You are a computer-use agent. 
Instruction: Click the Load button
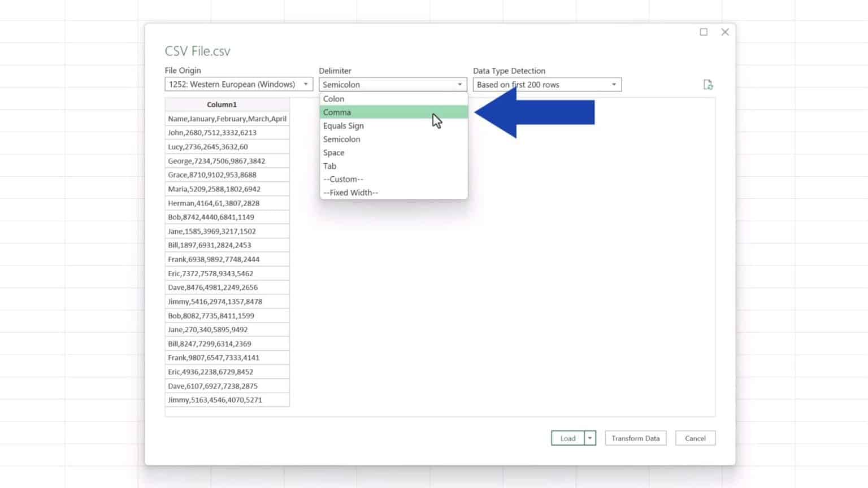(x=568, y=438)
